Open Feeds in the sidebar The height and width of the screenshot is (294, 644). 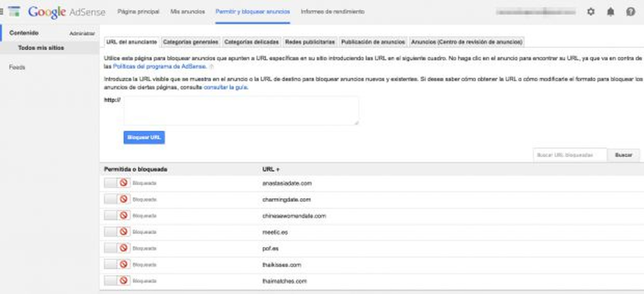17,67
